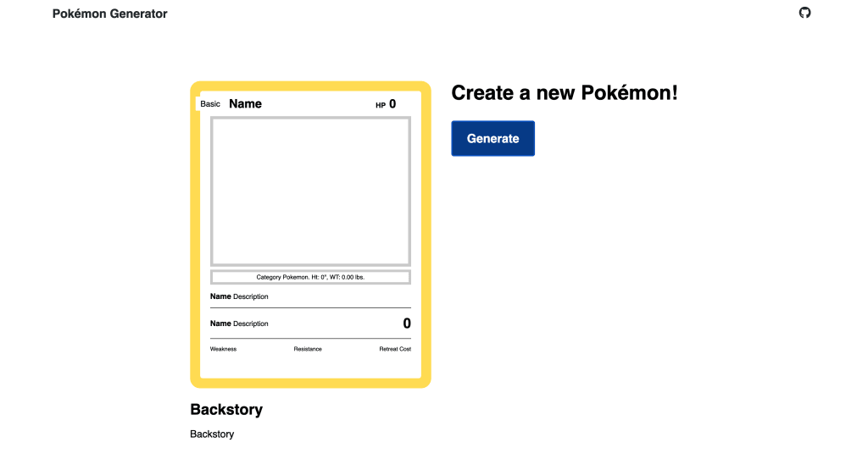Click the 'Resistance' label
Viewport: 868px width, 459px height.
click(x=308, y=349)
